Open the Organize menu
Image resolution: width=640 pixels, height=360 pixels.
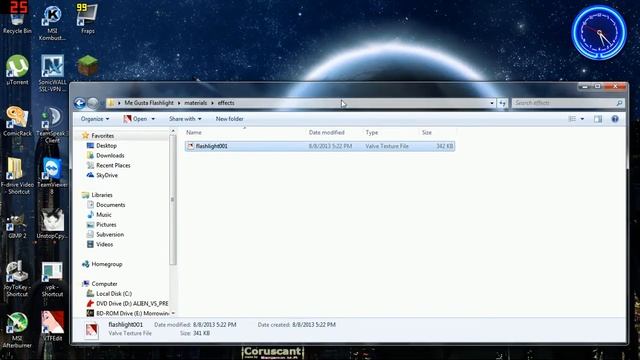95,119
